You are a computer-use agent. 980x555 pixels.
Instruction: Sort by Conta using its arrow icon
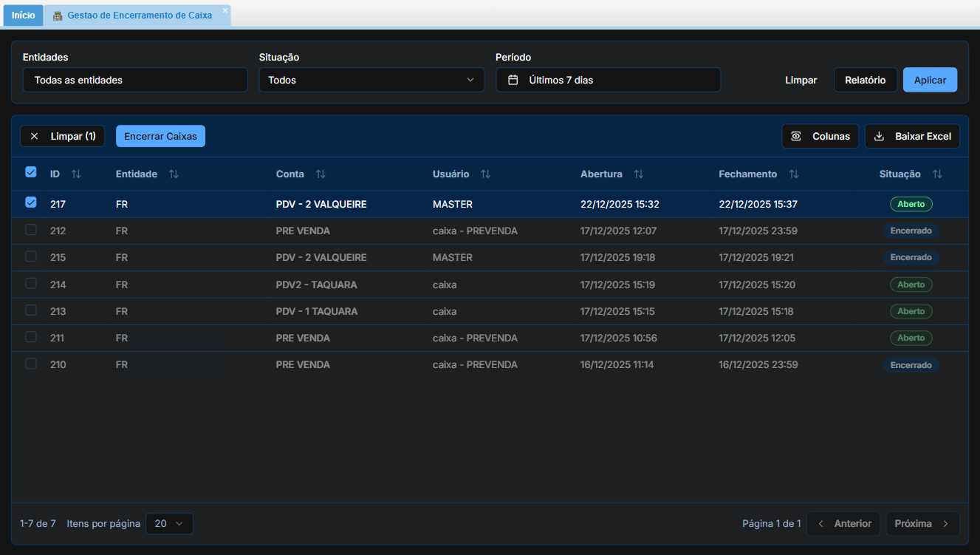tap(321, 174)
